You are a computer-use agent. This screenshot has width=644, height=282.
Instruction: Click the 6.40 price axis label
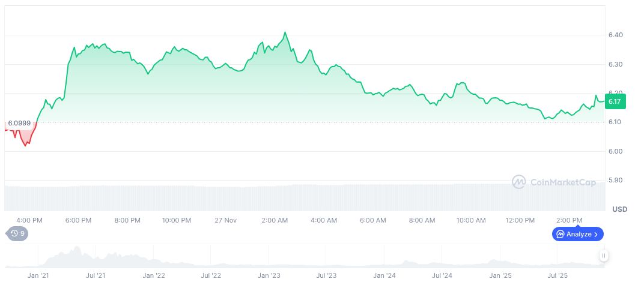[x=615, y=35]
